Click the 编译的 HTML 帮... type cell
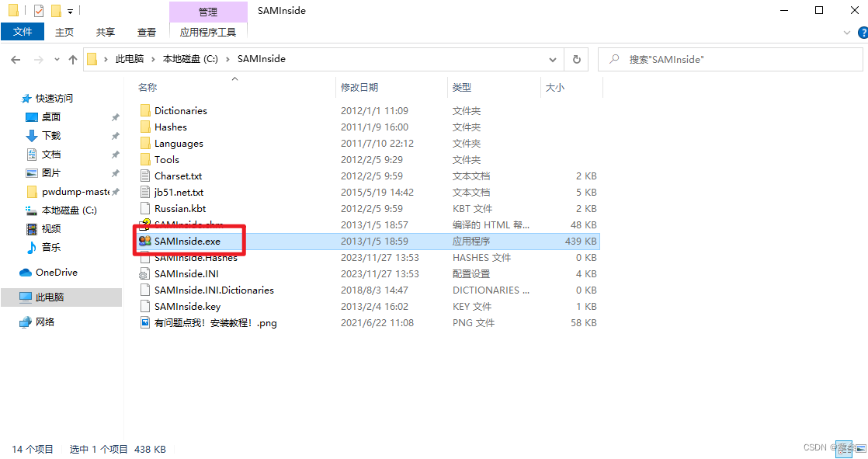The height and width of the screenshot is (459, 868). 491,224
